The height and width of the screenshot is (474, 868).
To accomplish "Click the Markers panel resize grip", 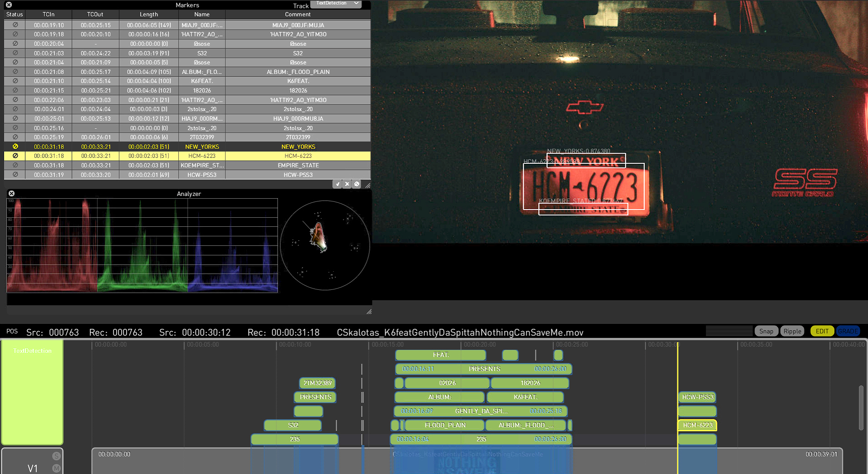I will pos(368,185).
